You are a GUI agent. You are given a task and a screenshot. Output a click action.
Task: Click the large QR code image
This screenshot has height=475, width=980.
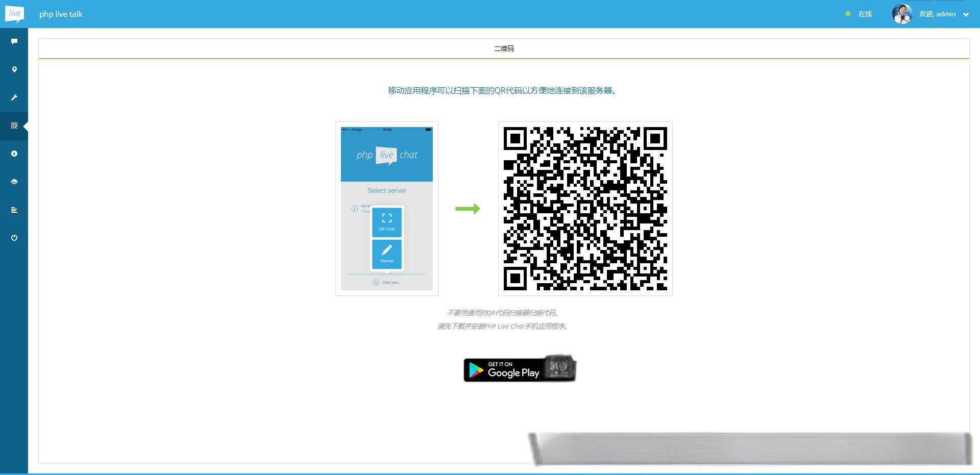[x=585, y=209]
